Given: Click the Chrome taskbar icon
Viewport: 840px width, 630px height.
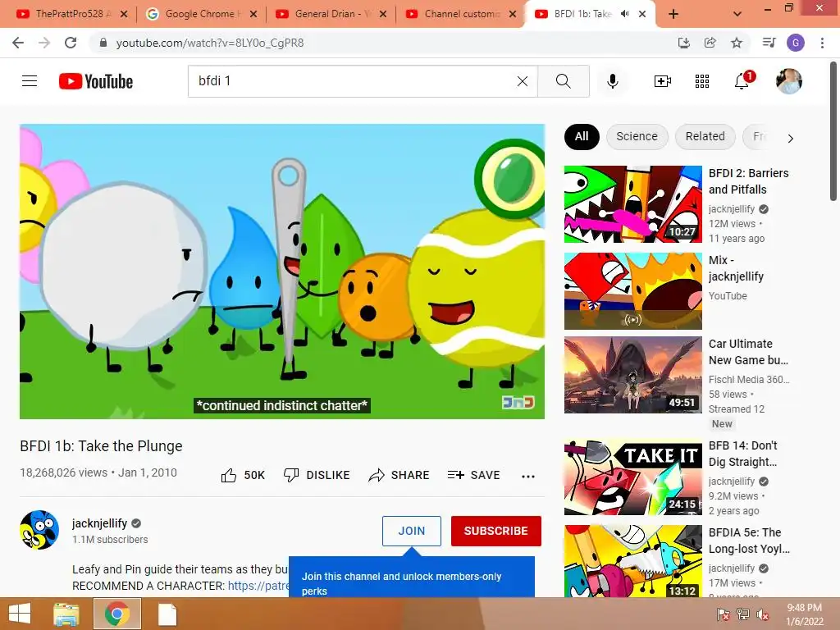Looking at the screenshot, I should pyautogui.click(x=117, y=614).
